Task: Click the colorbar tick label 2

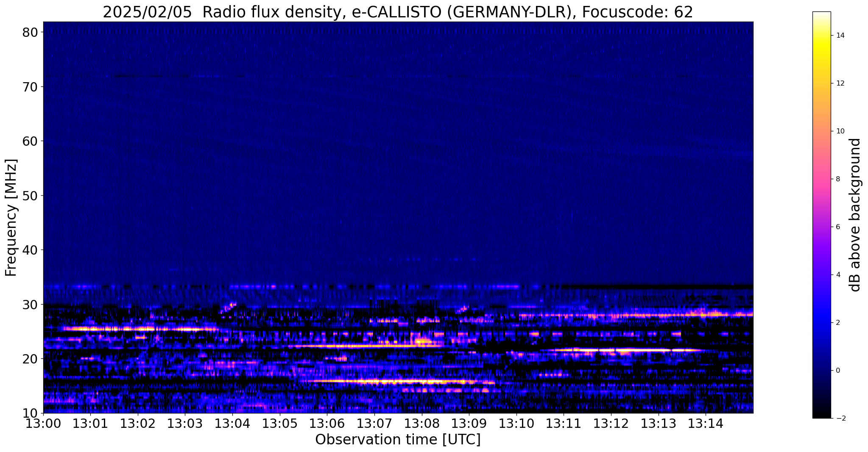Action: coord(838,323)
